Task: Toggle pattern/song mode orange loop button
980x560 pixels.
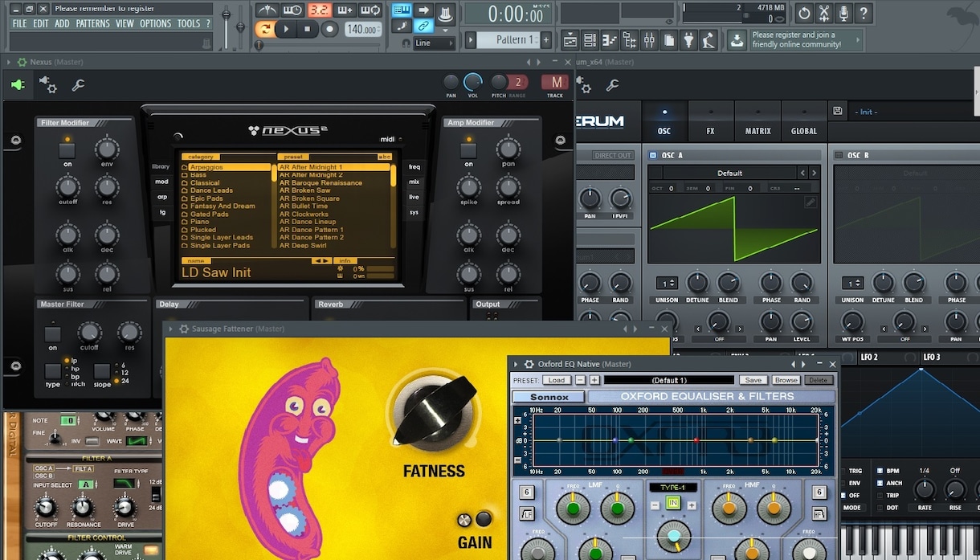Action: [x=264, y=29]
